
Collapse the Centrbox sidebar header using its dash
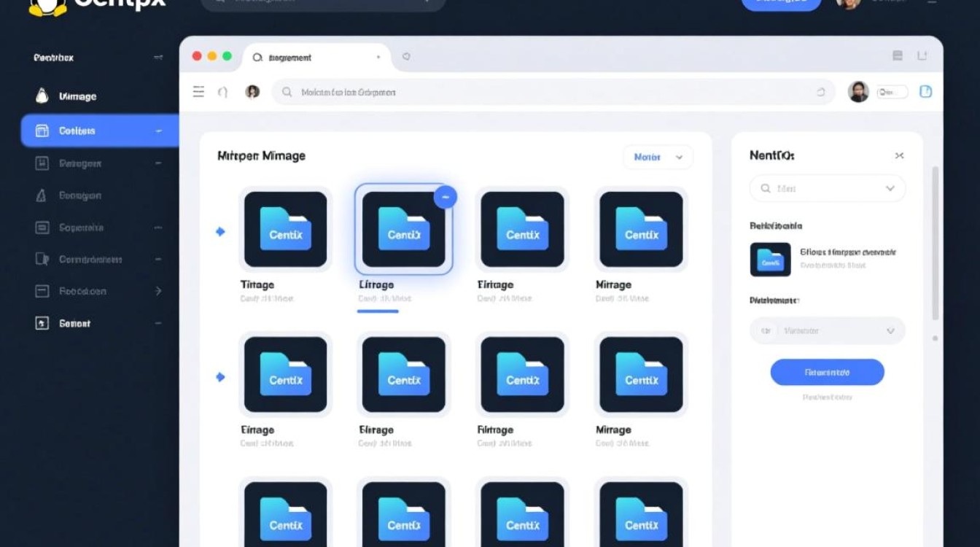point(158,58)
